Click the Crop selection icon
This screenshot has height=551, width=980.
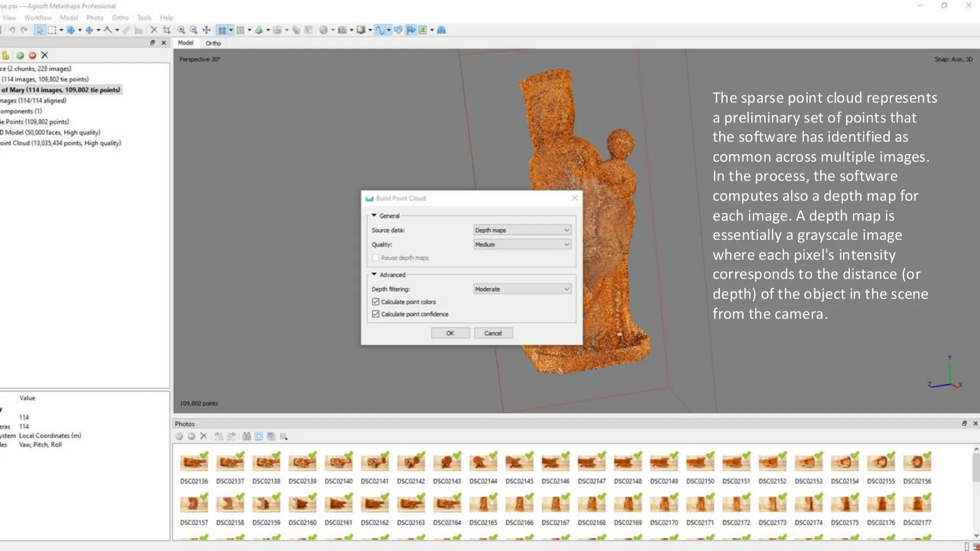[x=167, y=30]
